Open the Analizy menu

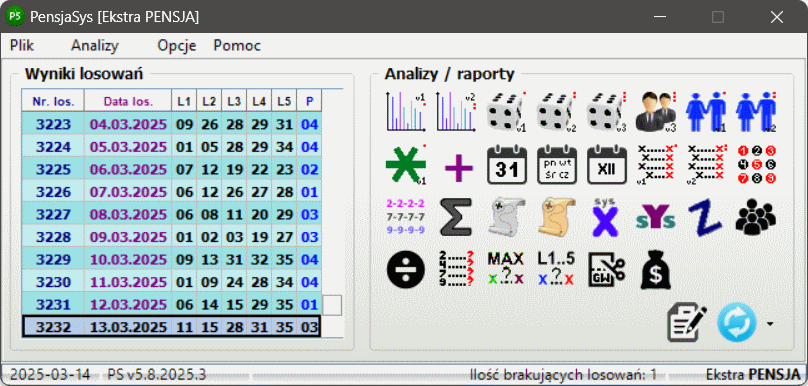point(95,45)
